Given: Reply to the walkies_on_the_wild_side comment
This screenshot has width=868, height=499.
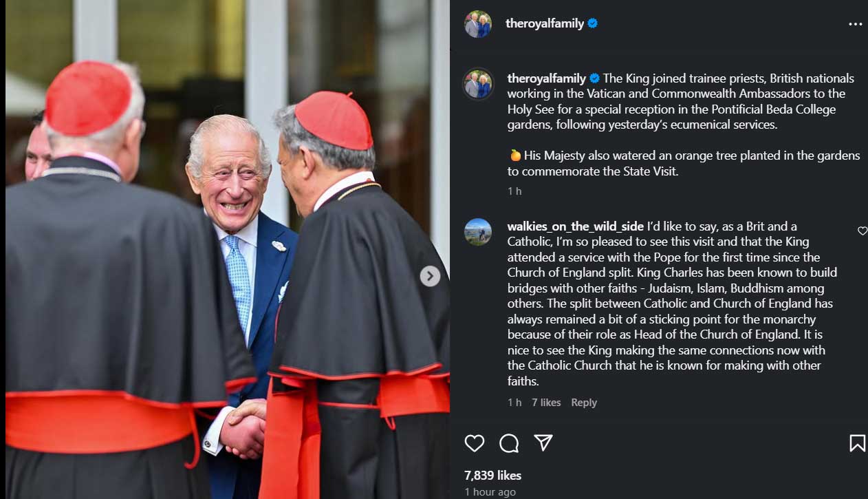Looking at the screenshot, I should (584, 403).
